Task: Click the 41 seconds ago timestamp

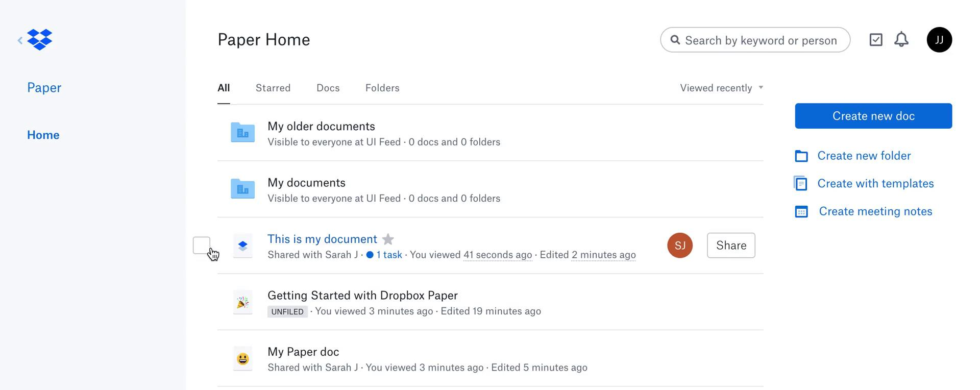Action: click(498, 255)
